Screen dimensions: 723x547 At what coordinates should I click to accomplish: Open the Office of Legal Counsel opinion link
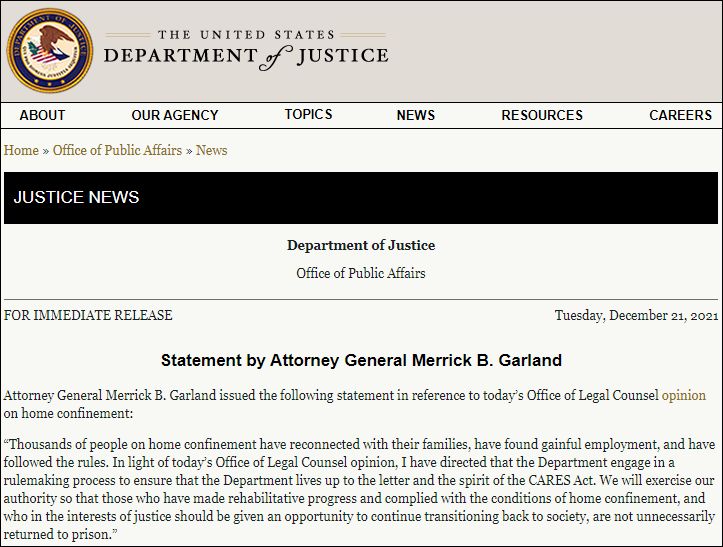(683, 395)
